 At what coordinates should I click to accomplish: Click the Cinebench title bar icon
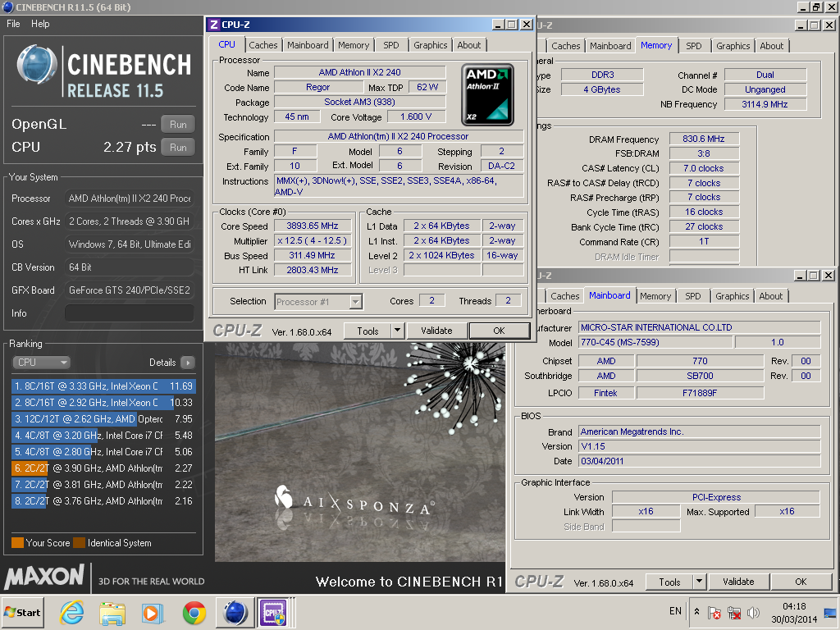point(7,7)
